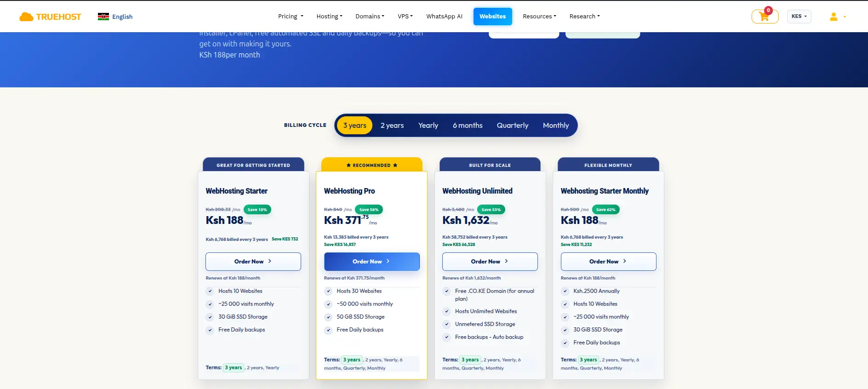Image resolution: width=868 pixels, height=389 pixels.
Task: Click Save KES 66,528 text
Action: click(458, 245)
